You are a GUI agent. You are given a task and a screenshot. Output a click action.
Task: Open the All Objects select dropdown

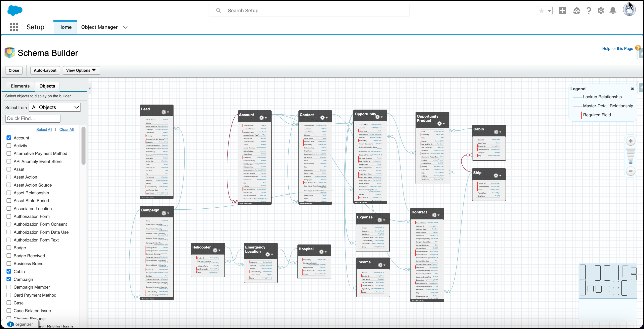(x=55, y=107)
